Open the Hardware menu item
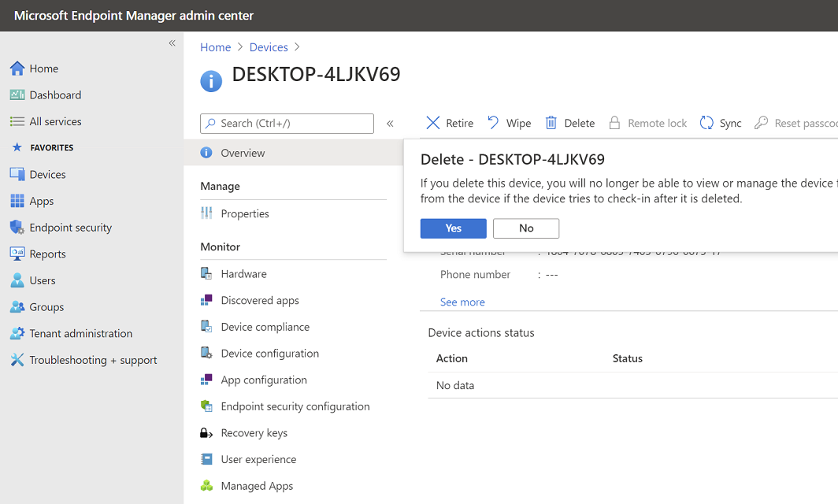 coord(243,274)
